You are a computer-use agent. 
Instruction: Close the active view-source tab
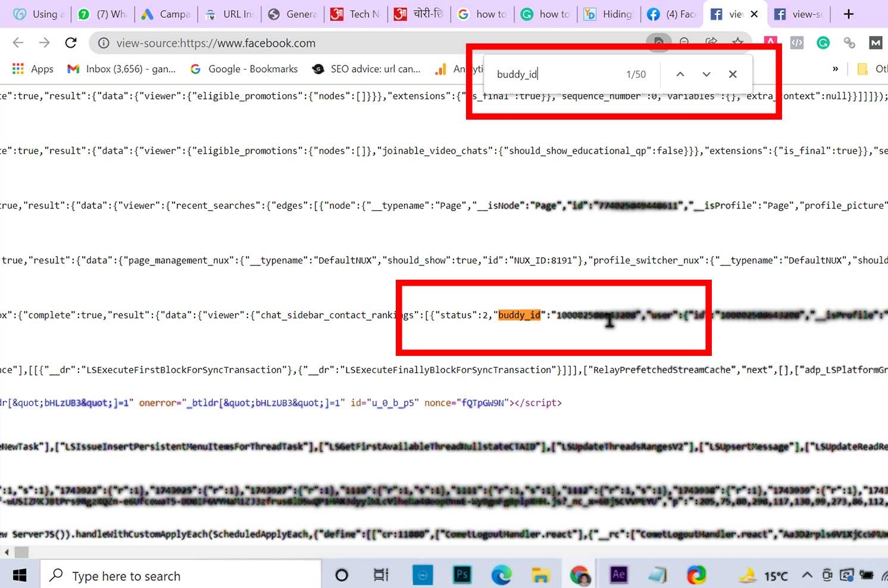click(754, 14)
